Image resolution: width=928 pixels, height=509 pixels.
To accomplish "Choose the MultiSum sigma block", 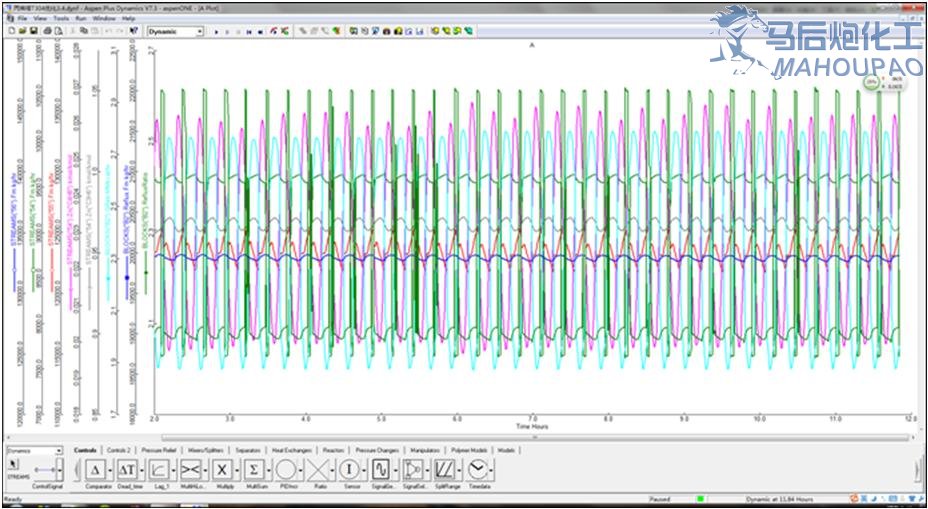I will click(x=254, y=469).
